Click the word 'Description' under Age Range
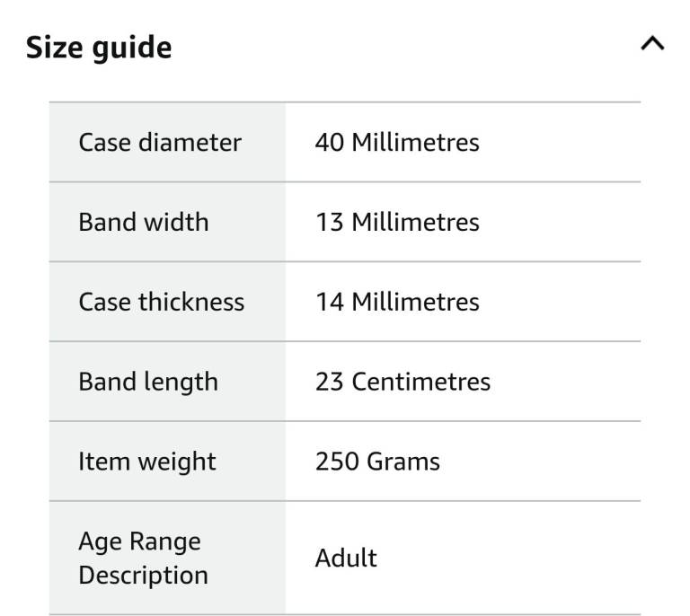Screen dimensions: 690x616 (x=143, y=575)
